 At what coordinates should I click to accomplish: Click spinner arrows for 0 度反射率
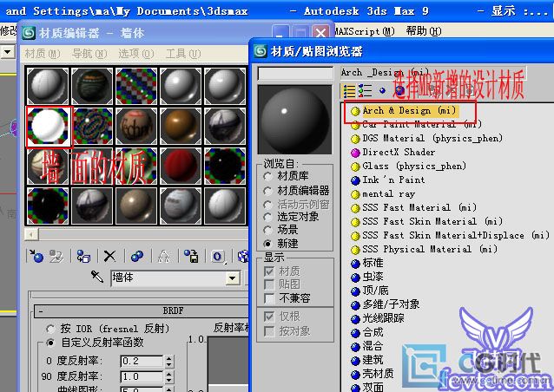pyautogui.click(x=169, y=362)
